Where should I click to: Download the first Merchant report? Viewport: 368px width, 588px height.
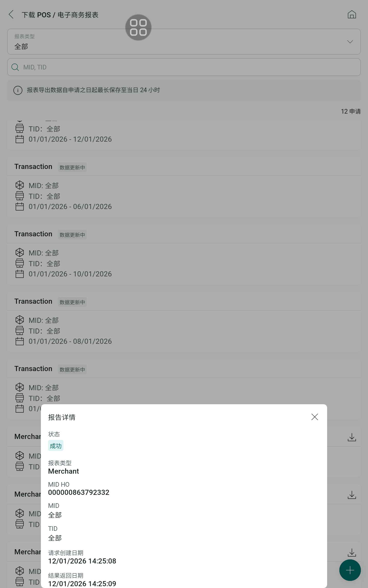pos(352,437)
